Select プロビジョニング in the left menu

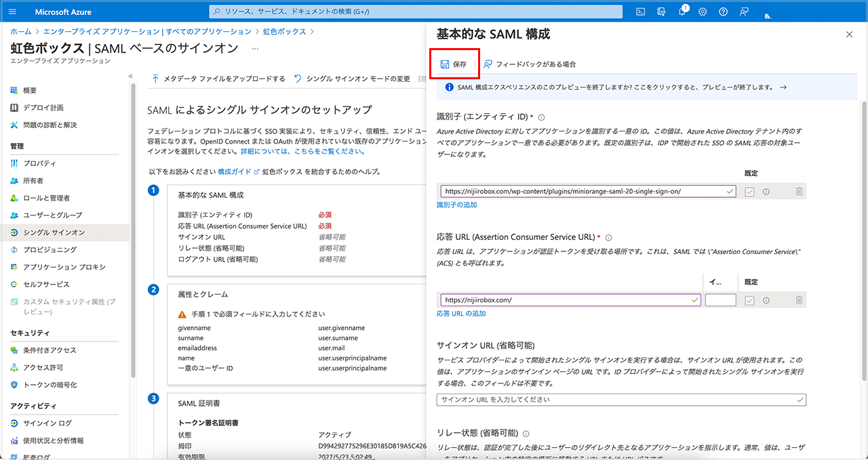(x=50, y=250)
